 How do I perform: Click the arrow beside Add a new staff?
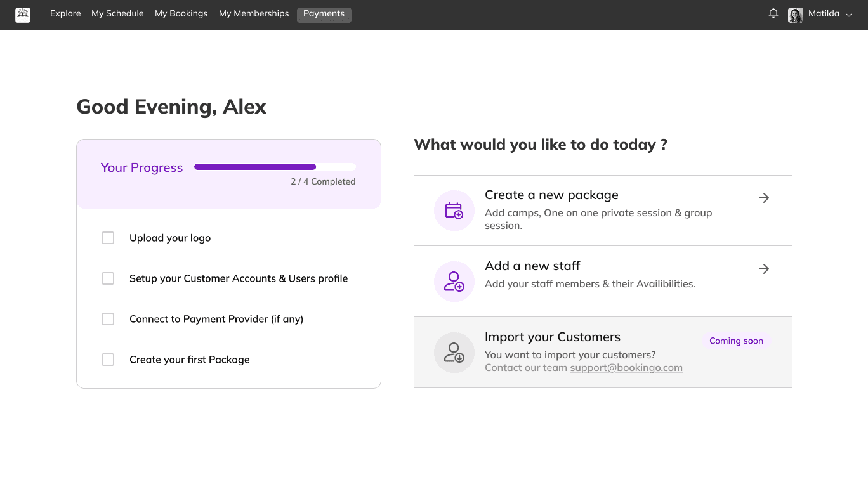(x=764, y=269)
